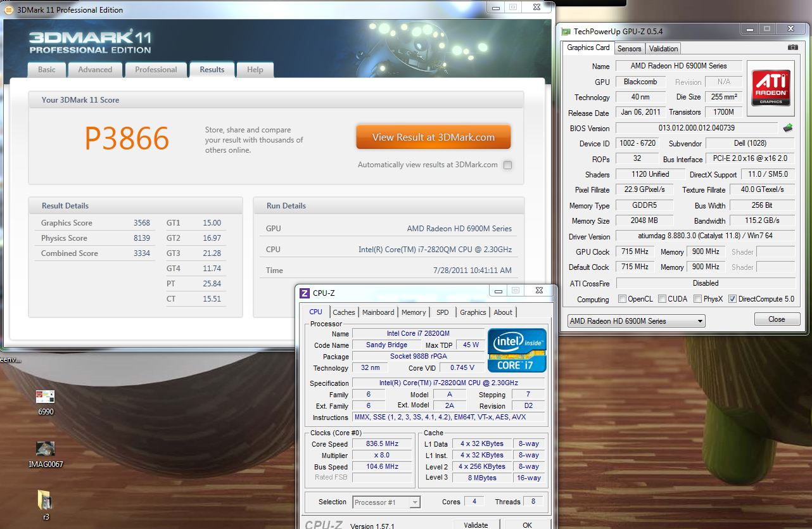Viewport: 812px width, 529px height.
Task: Toggle the PhysX checkbox in GPU-Z
Action: pos(697,299)
